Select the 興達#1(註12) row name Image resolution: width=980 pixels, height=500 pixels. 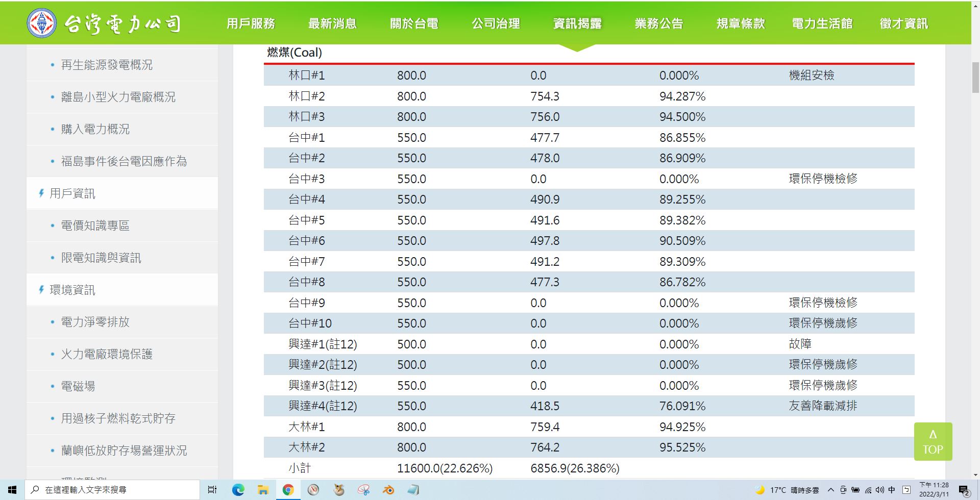tap(323, 344)
